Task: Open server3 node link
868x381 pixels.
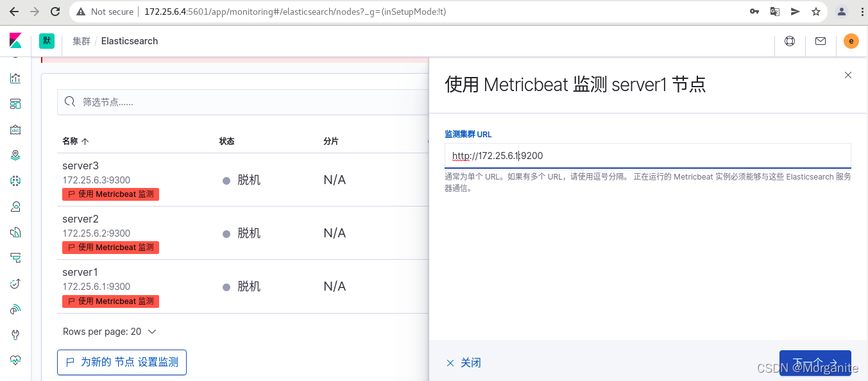Action: (80, 165)
